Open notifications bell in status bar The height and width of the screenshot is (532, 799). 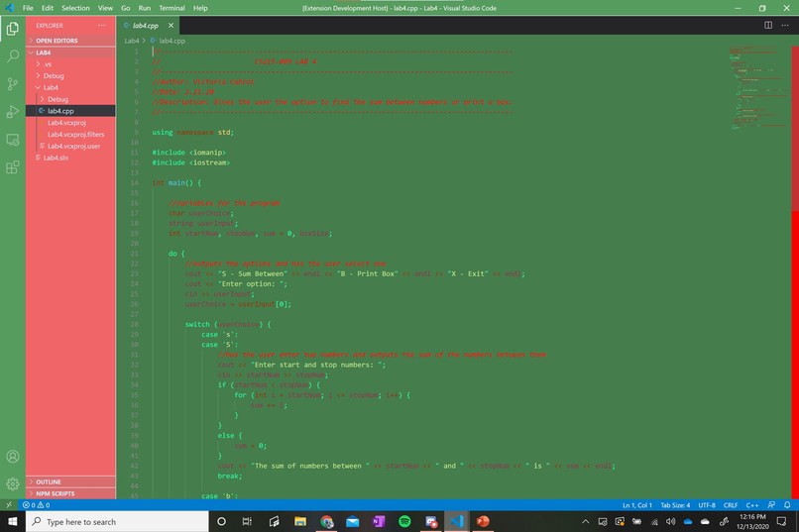[x=787, y=505]
